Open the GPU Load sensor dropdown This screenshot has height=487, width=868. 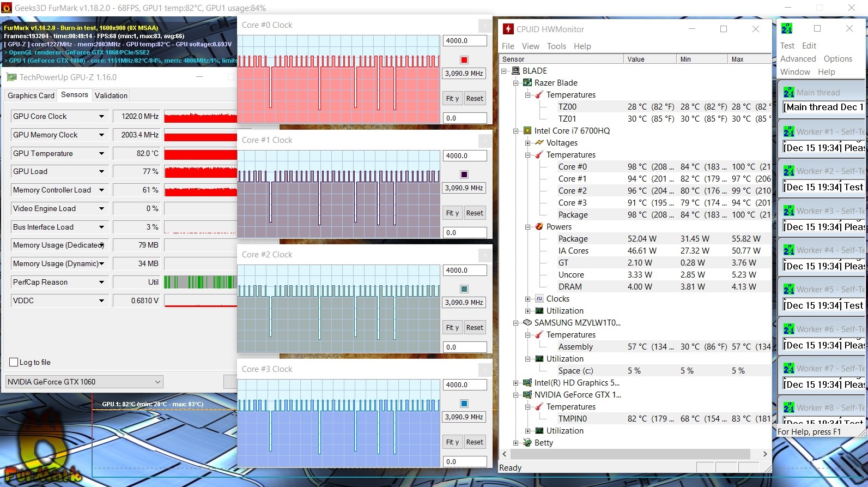coord(101,171)
